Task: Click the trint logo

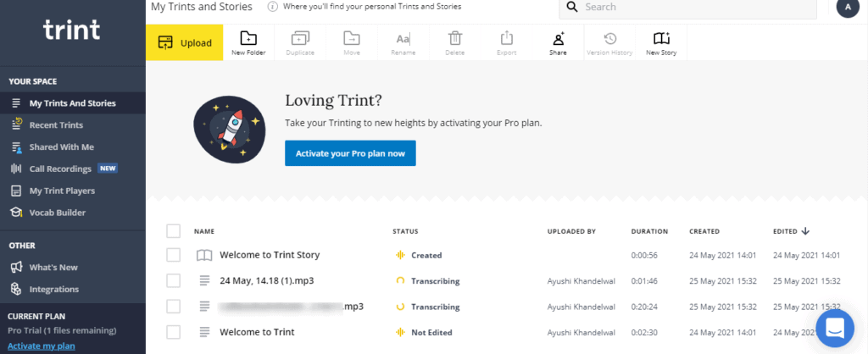Action: [71, 29]
